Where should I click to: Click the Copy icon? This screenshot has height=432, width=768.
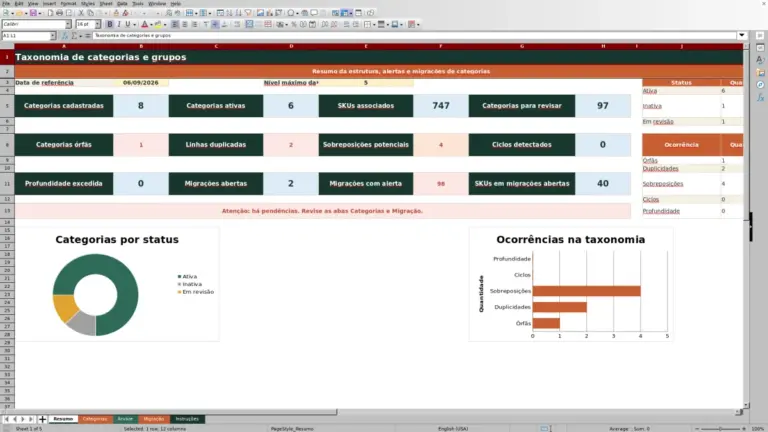tap(90, 13)
